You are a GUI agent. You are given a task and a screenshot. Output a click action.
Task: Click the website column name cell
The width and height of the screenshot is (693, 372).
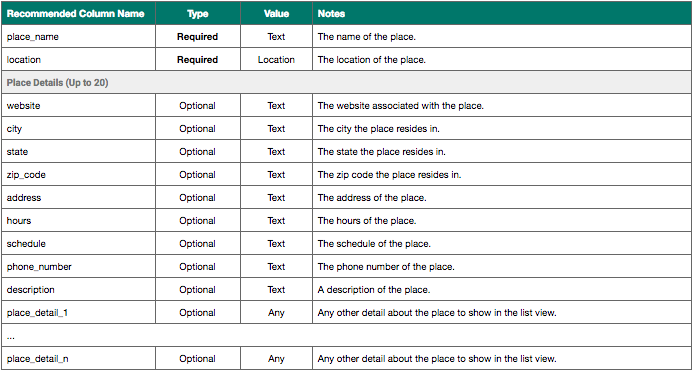tap(78, 106)
